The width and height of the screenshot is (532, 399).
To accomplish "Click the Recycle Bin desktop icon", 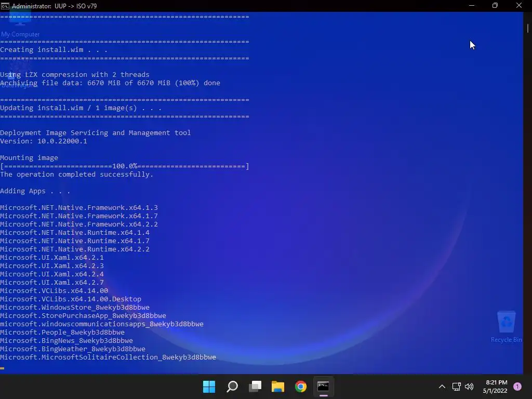I will coord(506,326).
